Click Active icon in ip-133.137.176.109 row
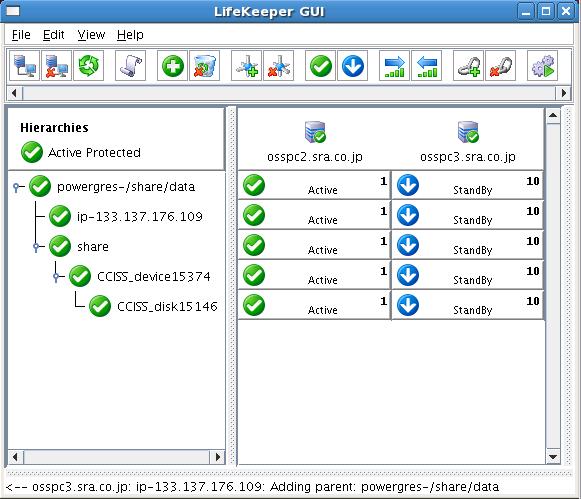 pos(254,215)
